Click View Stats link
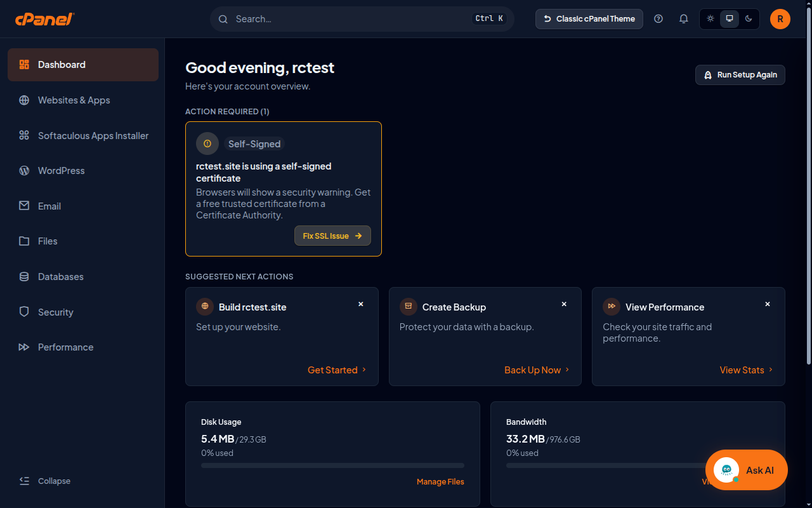Viewport: 812px width, 508px height. [746, 370]
